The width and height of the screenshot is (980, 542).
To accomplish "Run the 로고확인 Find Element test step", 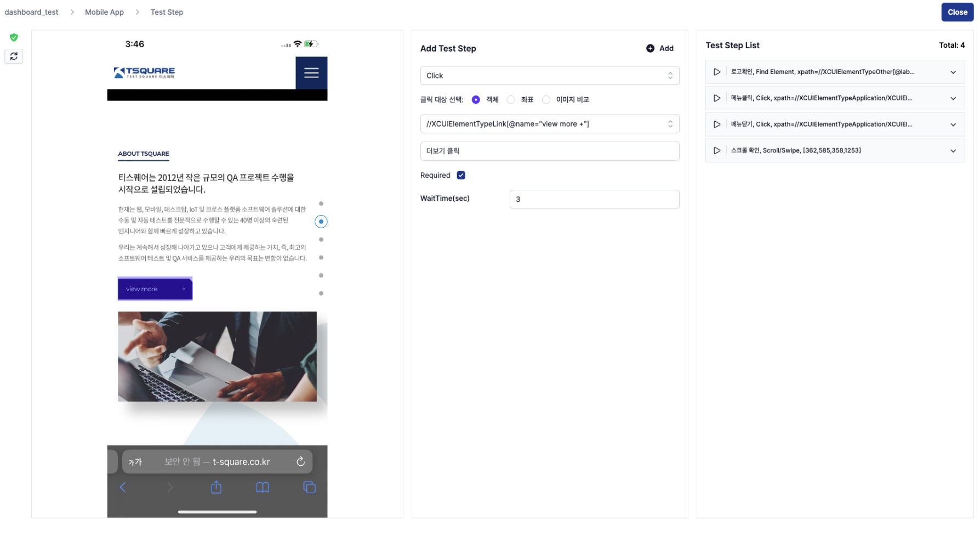I will (716, 72).
